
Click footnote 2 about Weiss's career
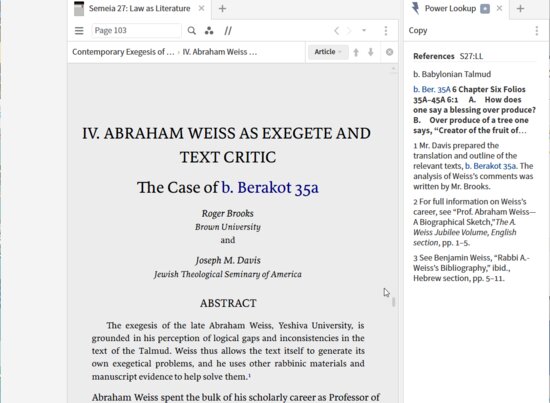pyautogui.click(x=474, y=222)
